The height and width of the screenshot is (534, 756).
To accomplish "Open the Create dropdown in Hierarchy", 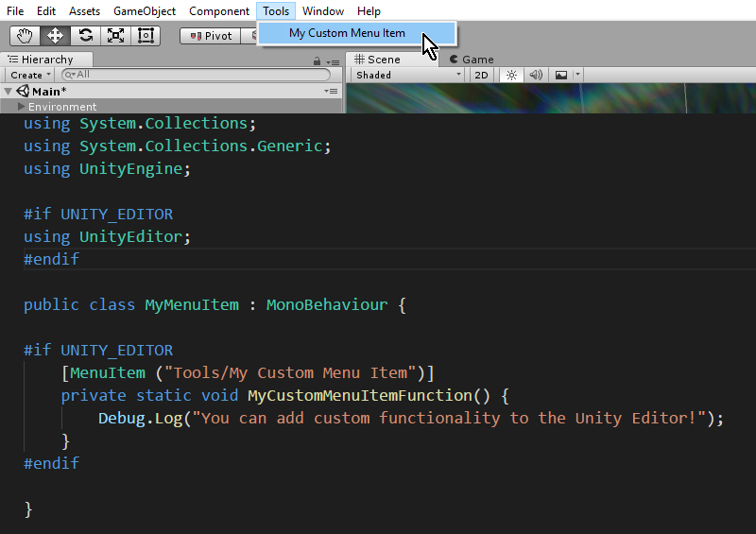I will click(x=30, y=76).
